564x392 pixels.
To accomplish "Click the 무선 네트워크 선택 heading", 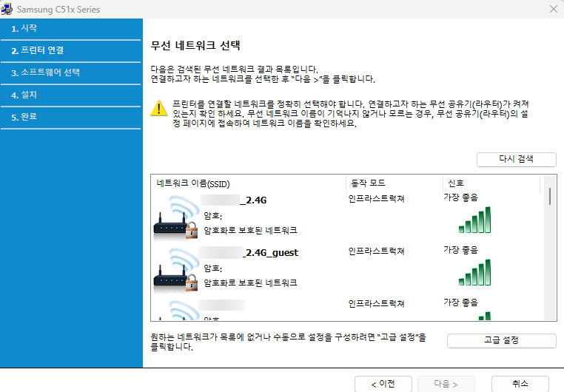I will tap(195, 46).
